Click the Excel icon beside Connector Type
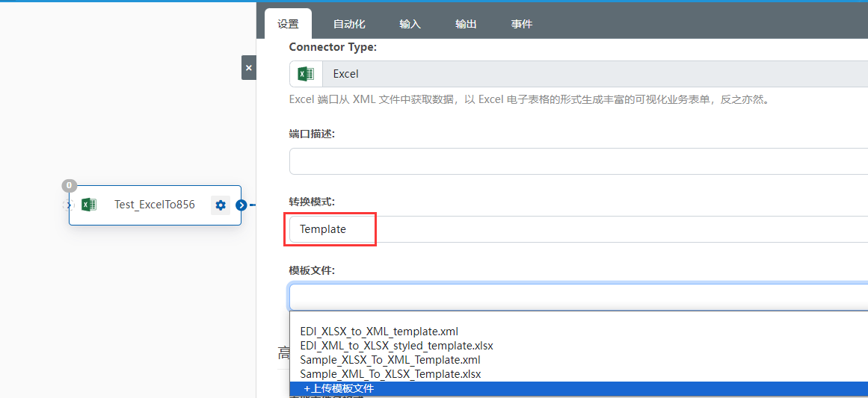This screenshot has height=398, width=868. [306, 74]
